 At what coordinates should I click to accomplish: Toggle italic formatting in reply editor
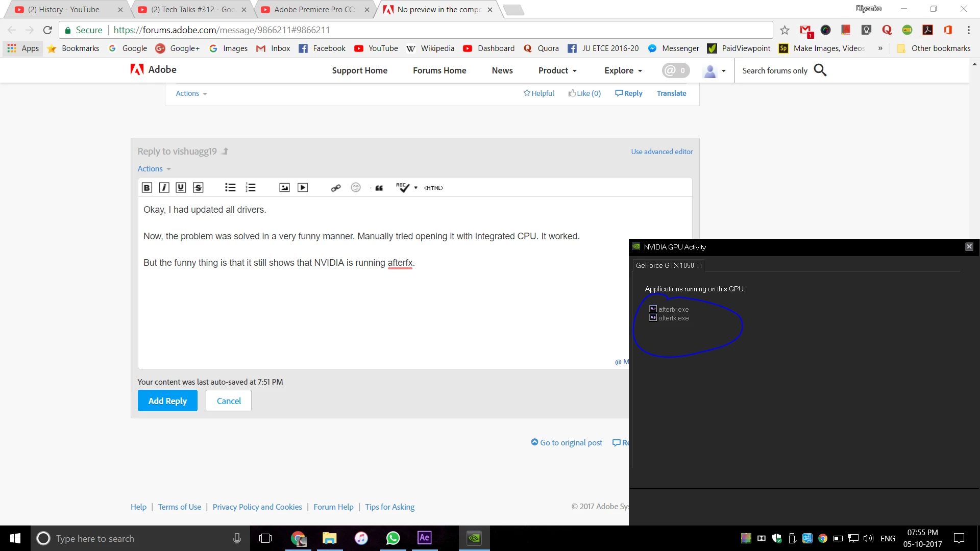(x=164, y=188)
